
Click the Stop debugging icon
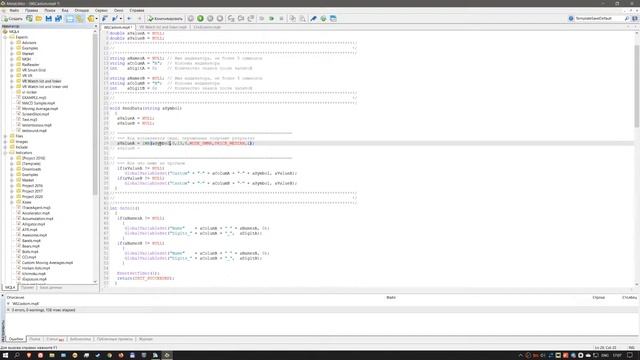[220, 19]
